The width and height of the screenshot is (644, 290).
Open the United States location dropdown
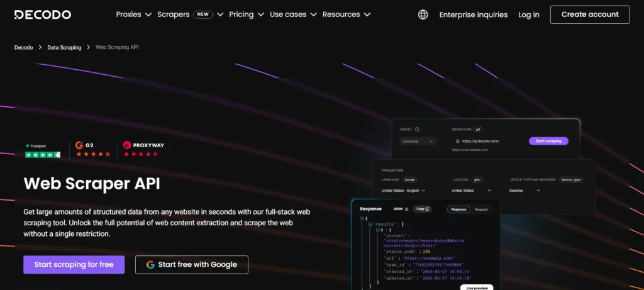[471, 191]
